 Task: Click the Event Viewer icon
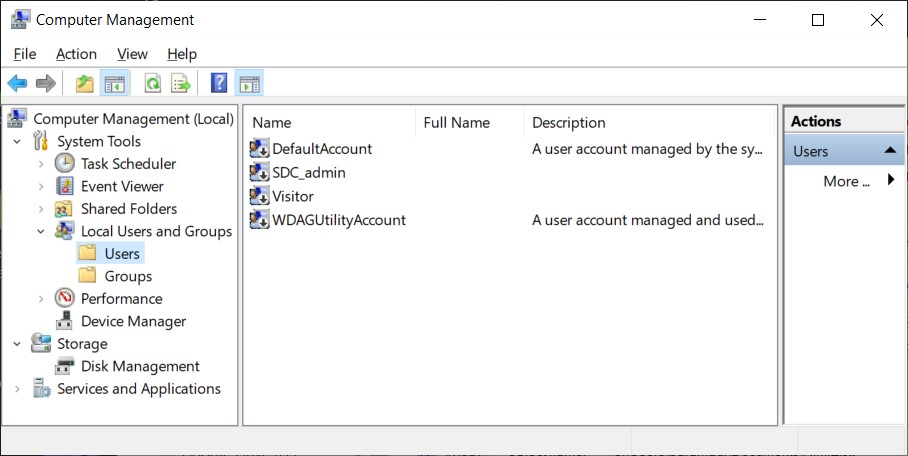[x=65, y=186]
